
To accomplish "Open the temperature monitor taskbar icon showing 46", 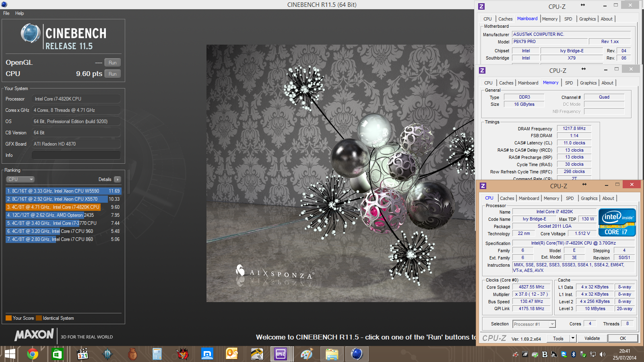I will point(257,354).
